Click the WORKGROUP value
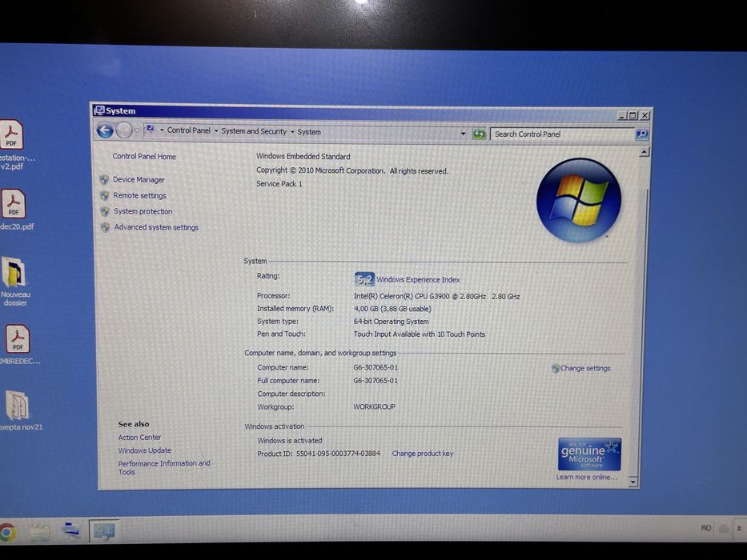747x560 pixels. 374,406
